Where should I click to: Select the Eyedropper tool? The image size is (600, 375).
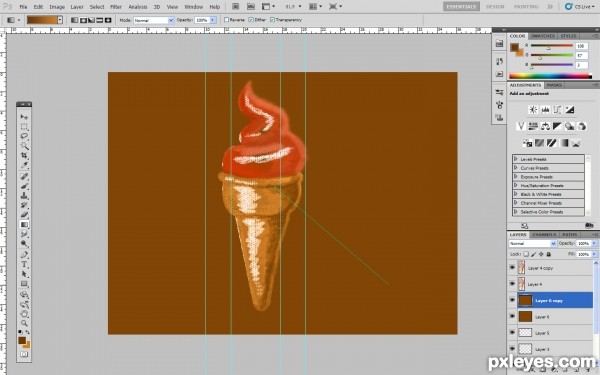tap(24, 165)
